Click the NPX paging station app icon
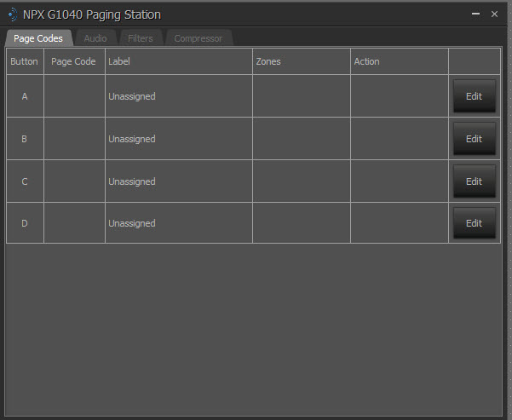512x420 pixels. pyautogui.click(x=12, y=14)
